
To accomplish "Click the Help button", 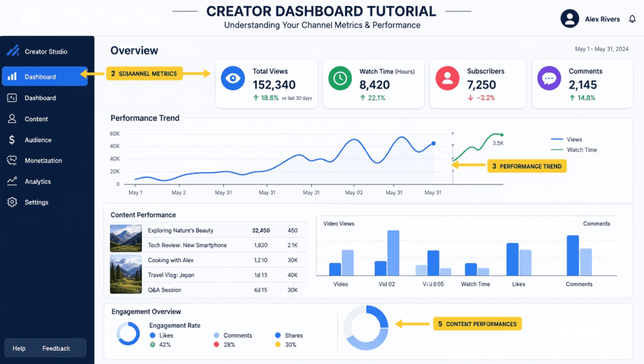I will [x=19, y=348].
